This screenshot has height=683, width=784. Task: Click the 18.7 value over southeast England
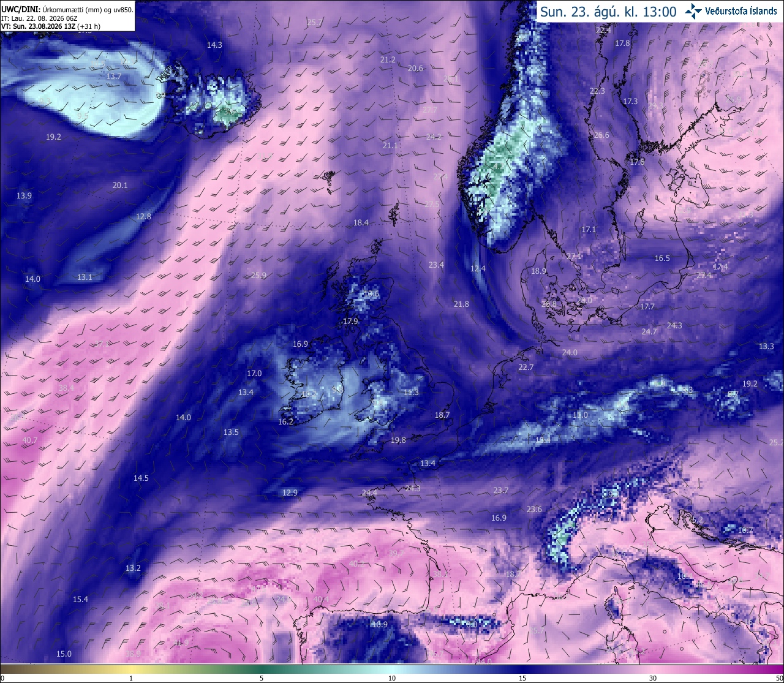[442, 415]
